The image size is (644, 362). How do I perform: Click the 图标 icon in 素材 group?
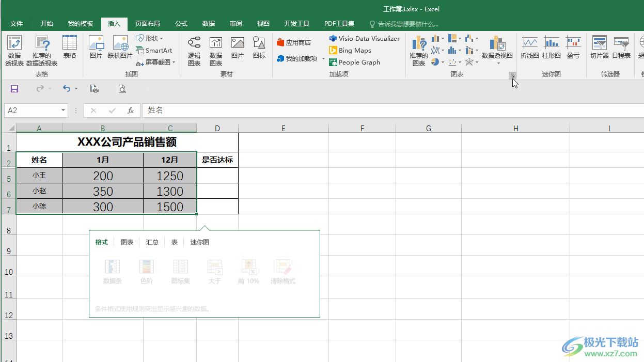pos(259,47)
